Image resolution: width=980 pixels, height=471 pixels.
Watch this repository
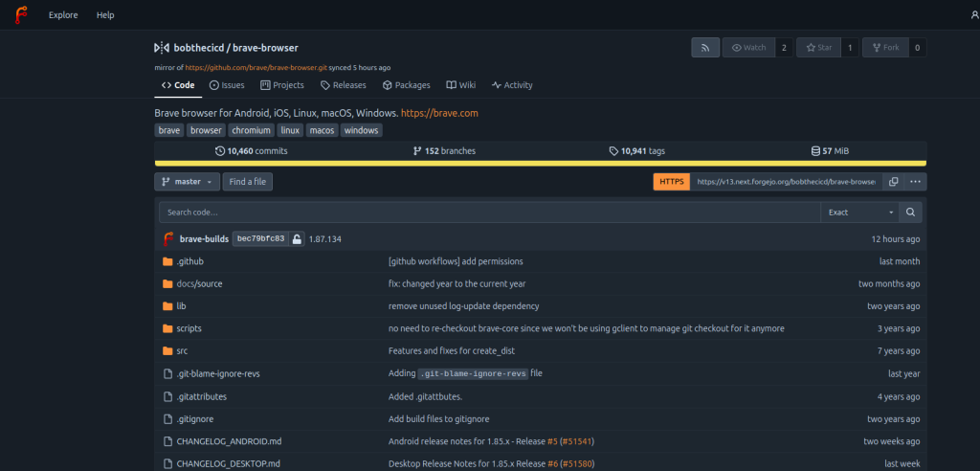747,47
